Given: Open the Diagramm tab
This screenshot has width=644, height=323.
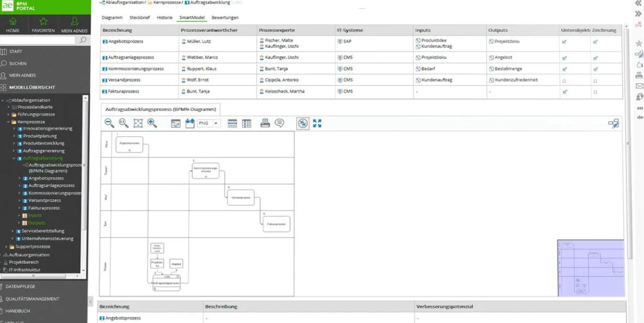Looking at the screenshot, I should click(112, 18).
